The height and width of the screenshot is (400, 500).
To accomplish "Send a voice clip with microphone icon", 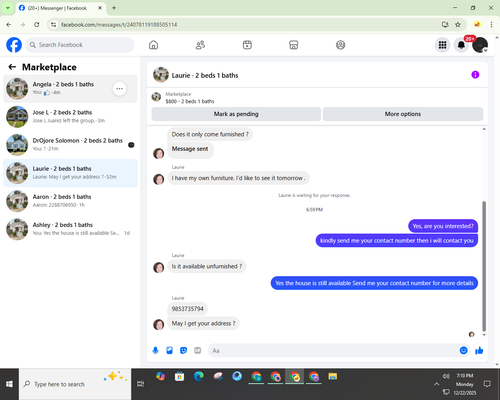I will [155, 350].
